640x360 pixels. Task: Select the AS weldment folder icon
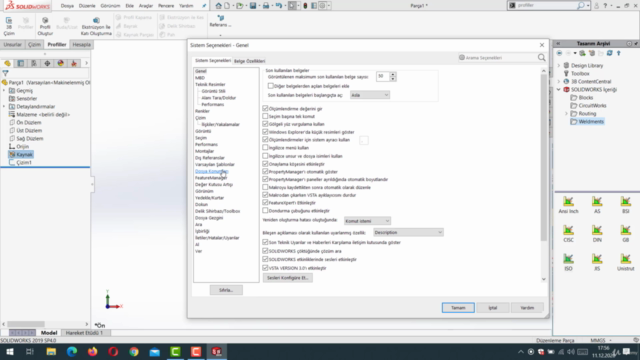coord(597,202)
